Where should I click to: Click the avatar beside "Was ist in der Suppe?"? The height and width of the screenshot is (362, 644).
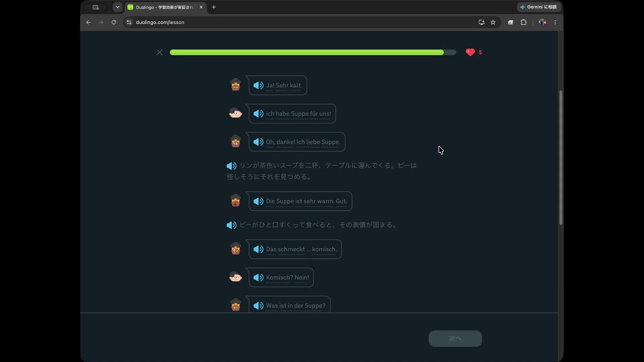point(235,305)
